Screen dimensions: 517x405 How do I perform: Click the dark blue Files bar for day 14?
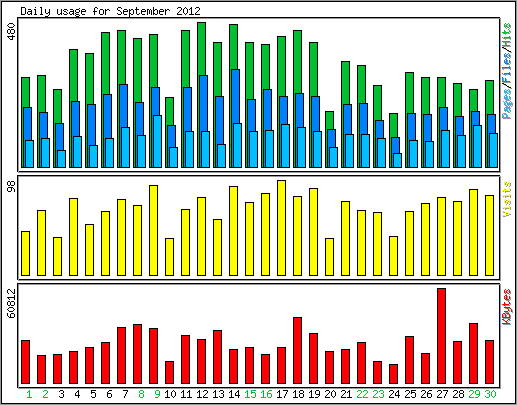235,96
